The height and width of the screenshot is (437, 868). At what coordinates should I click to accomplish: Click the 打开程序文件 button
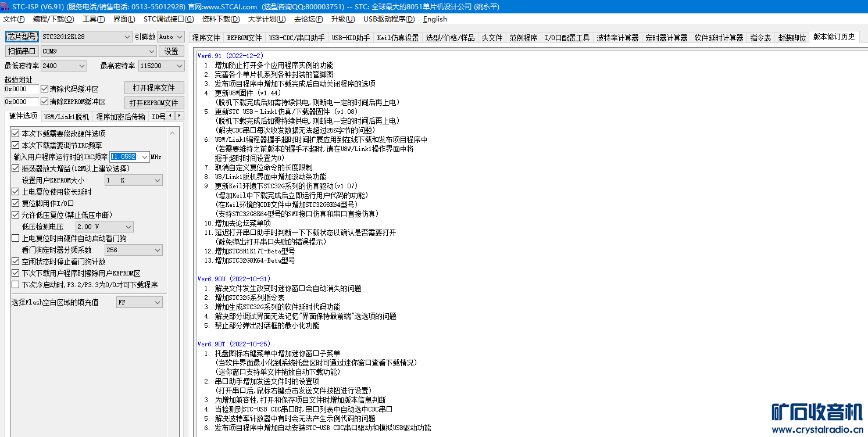click(x=154, y=88)
